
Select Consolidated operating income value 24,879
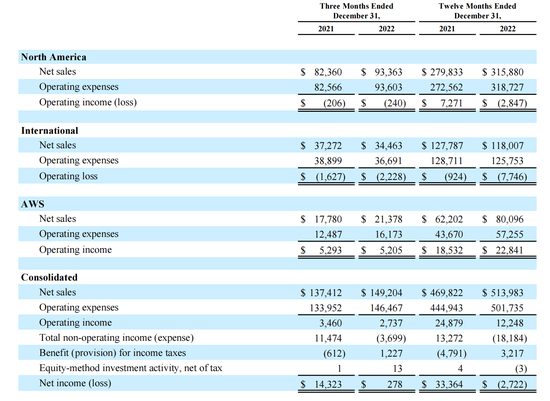click(x=449, y=323)
